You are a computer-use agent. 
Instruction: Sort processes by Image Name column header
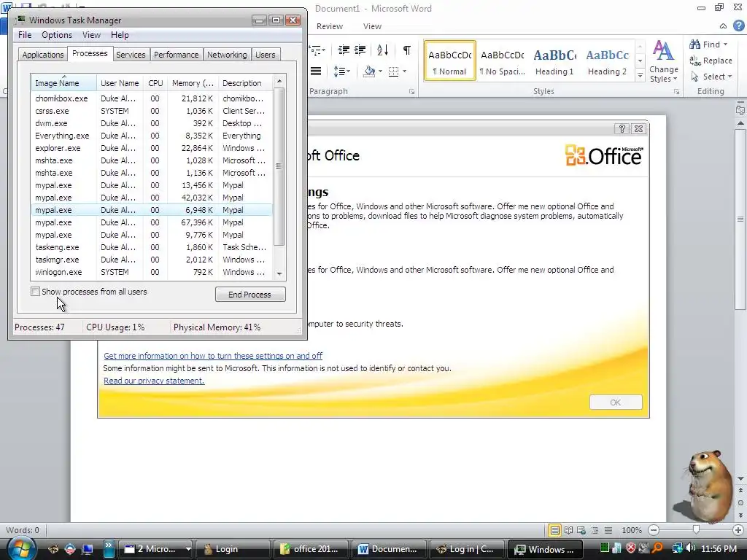coord(63,83)
